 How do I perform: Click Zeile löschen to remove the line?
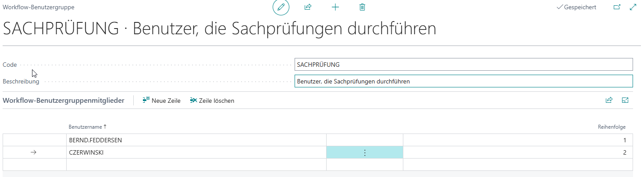(x=212, y=101)
